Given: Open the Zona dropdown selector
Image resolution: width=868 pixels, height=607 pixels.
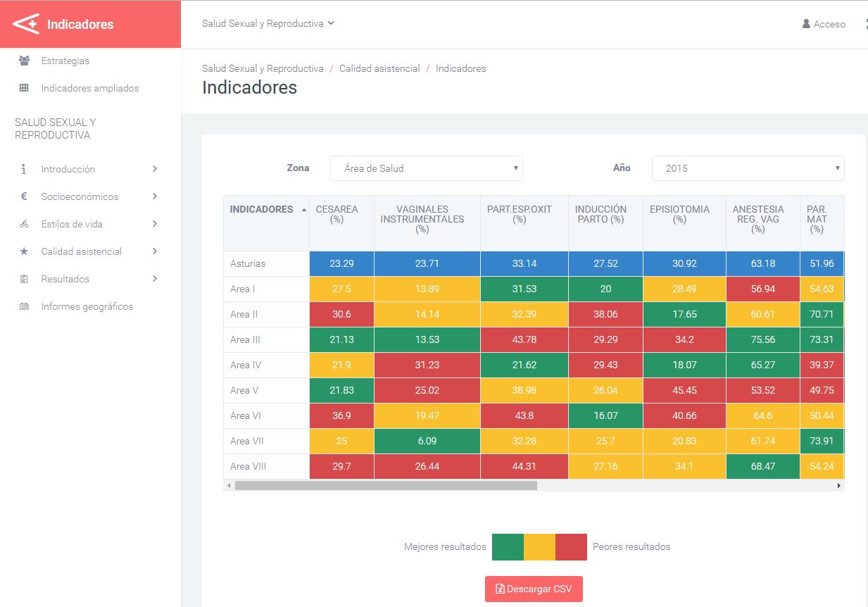Looking at the screenshot, I should [x=426, y=168].
